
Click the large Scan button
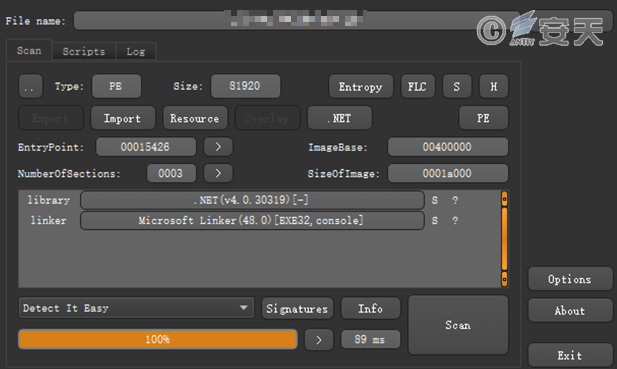tap(458, 325)
